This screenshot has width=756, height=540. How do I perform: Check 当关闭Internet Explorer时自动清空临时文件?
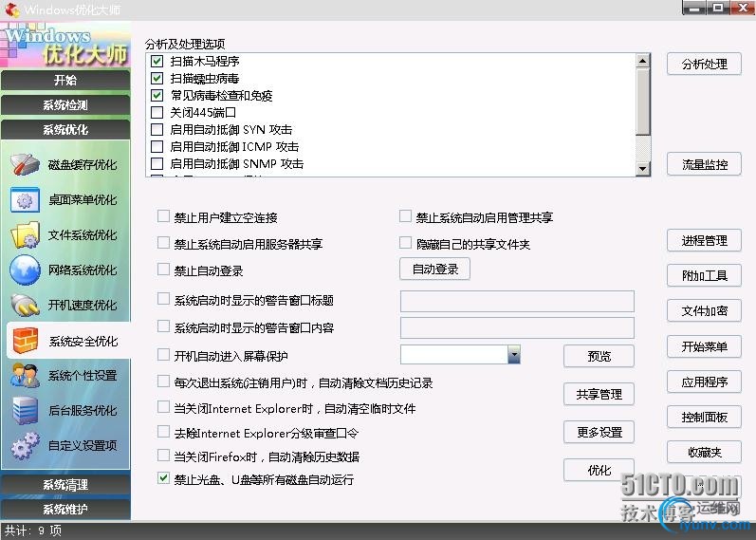pos(163,407)
